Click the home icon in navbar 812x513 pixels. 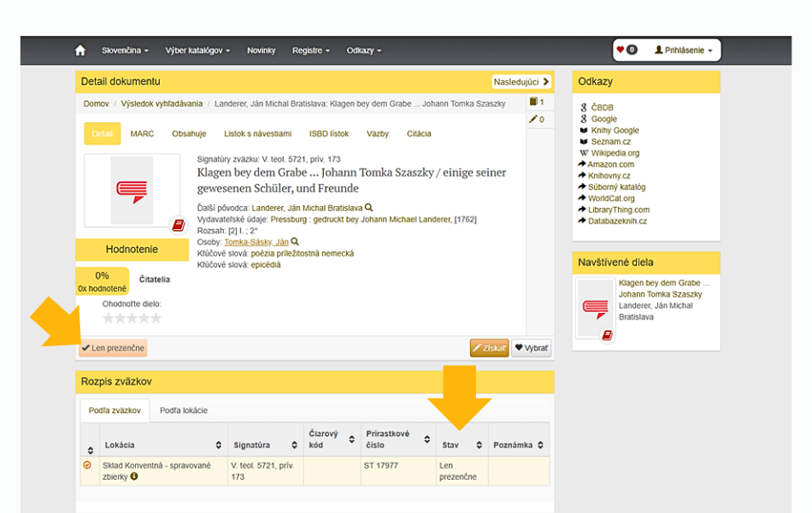point(80,50)
